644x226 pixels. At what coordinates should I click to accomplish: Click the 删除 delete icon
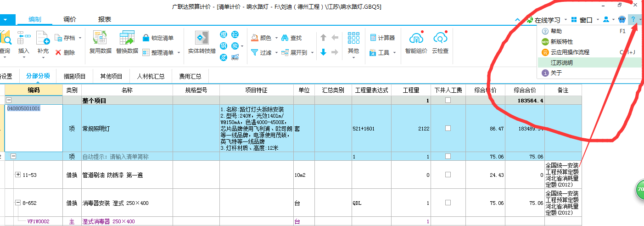58,52
